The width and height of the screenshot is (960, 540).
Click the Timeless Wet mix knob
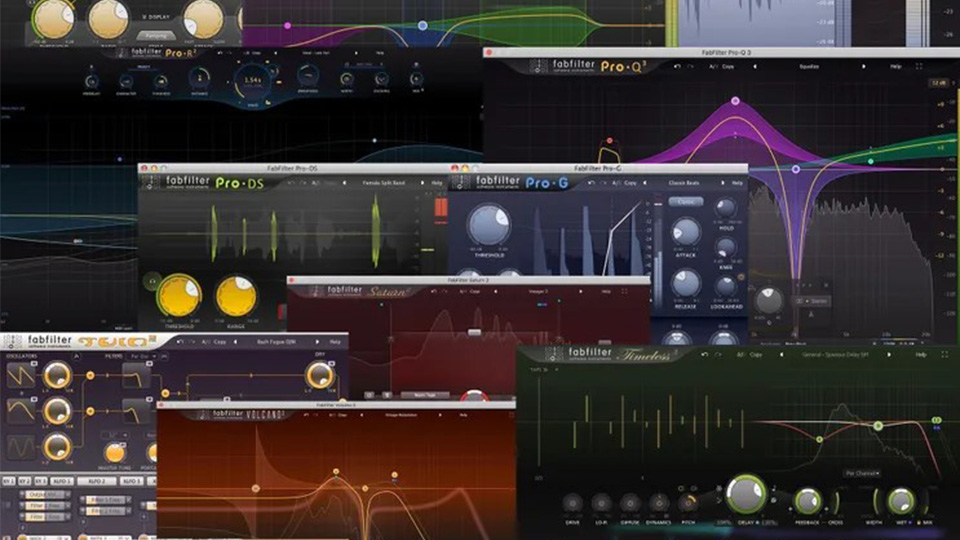pyautogui.click(x=901, y=501)
